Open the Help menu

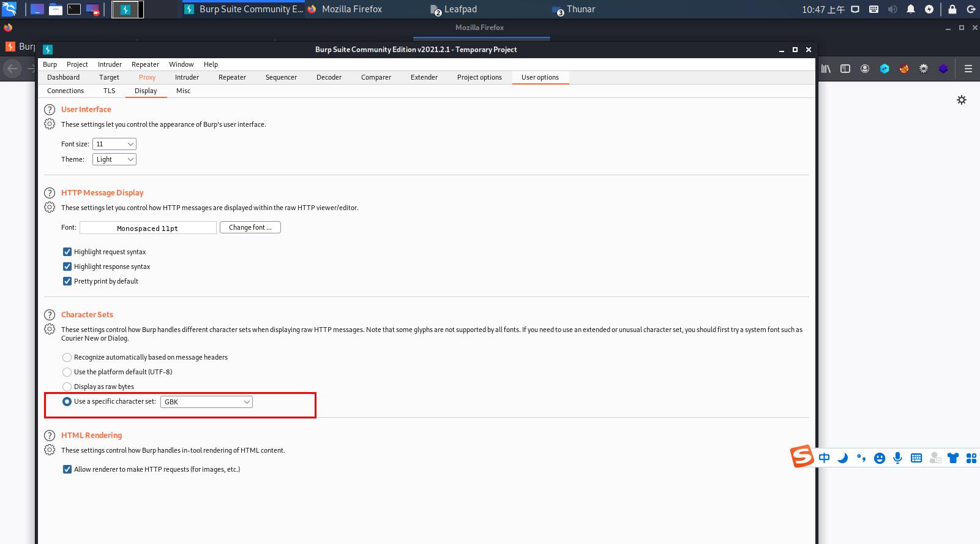tap(211, 64)
